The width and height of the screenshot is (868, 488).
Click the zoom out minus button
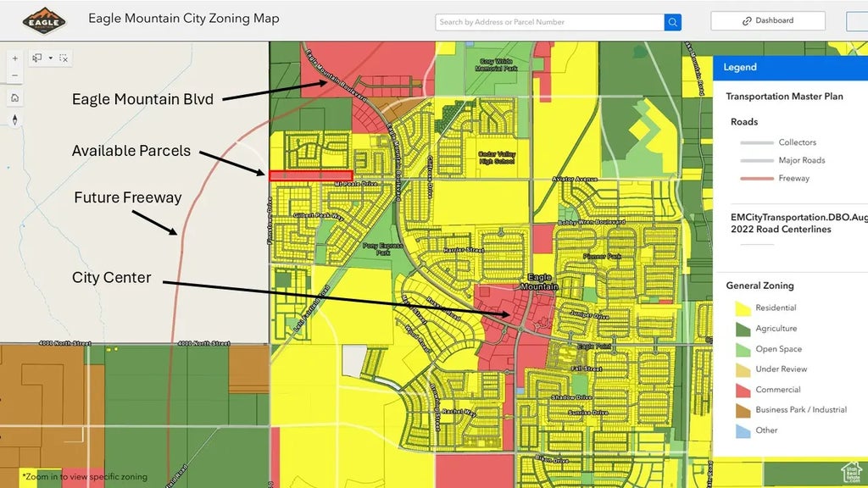[x=14, y=76]
